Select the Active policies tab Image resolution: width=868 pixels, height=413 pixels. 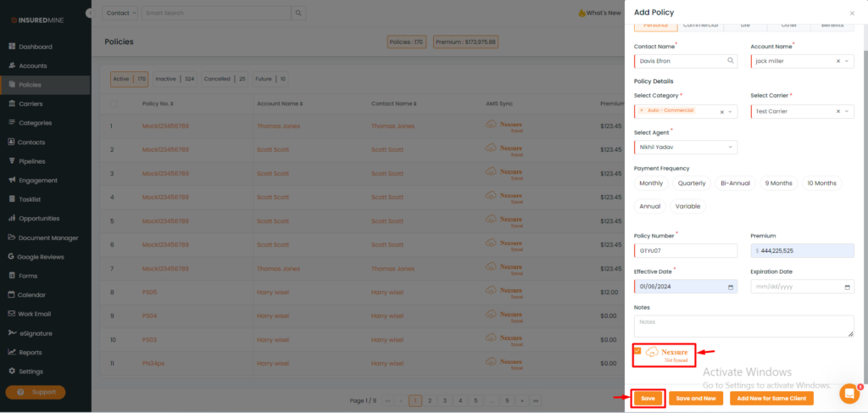130,79
